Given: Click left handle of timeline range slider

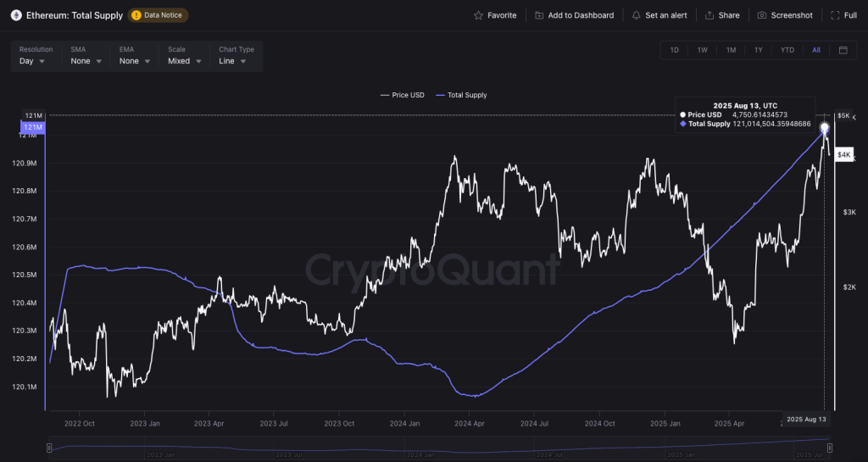Looking at the screenshot, I should 49,447.
